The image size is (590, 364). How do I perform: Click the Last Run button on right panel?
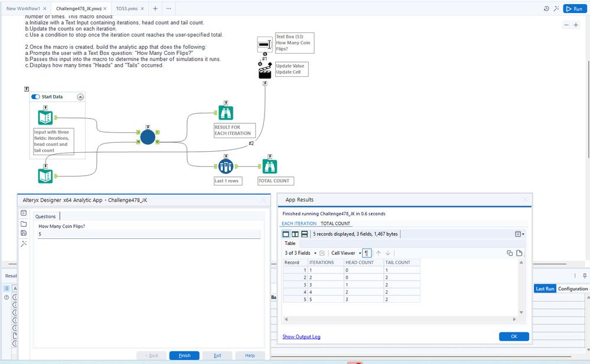click(545, 289)
